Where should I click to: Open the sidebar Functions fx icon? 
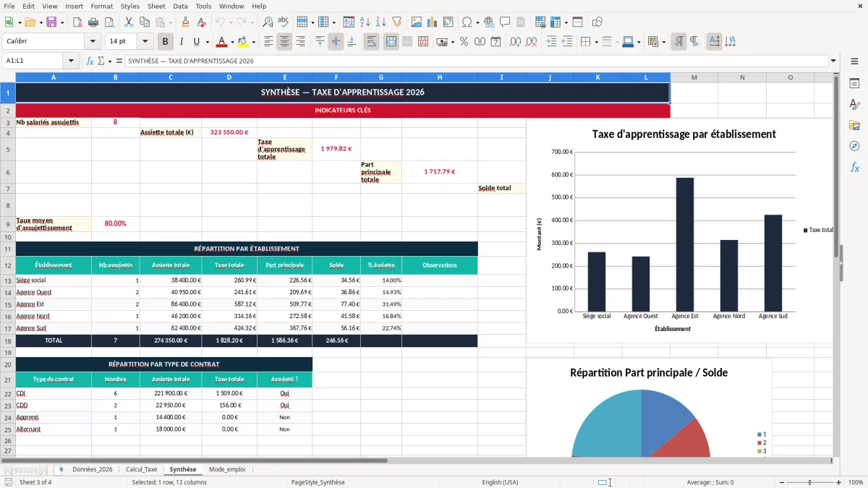pyautogui.click(x=854, y=167)
